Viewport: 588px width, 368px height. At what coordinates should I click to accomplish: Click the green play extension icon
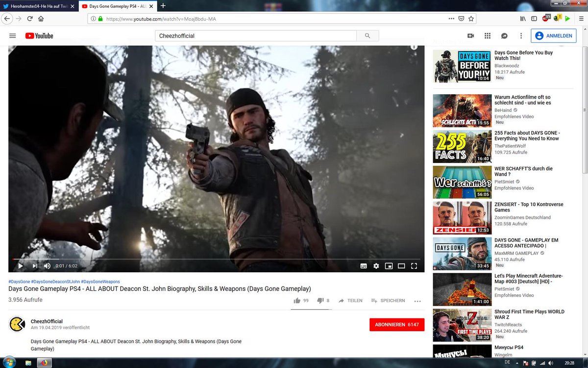[x=567, y=19]
